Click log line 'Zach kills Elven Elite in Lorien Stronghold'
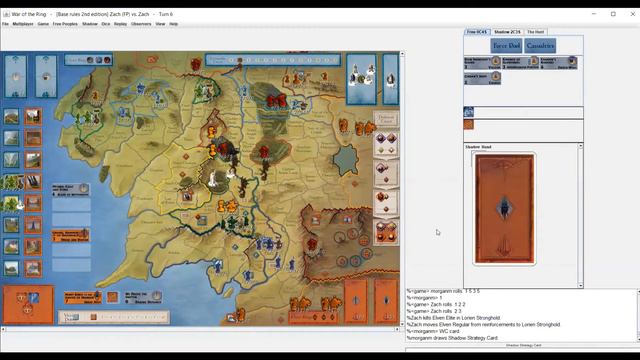640x360 pixels. pyautogui.click(x=453, y=318)
